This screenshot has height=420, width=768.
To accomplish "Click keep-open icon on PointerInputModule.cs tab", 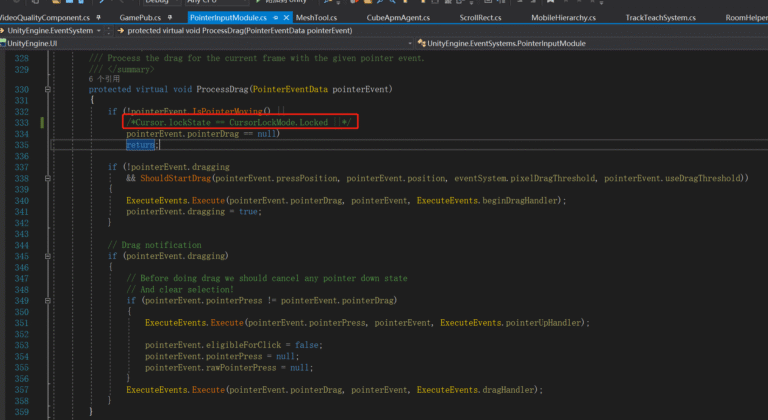I will (x=276, y=18).
